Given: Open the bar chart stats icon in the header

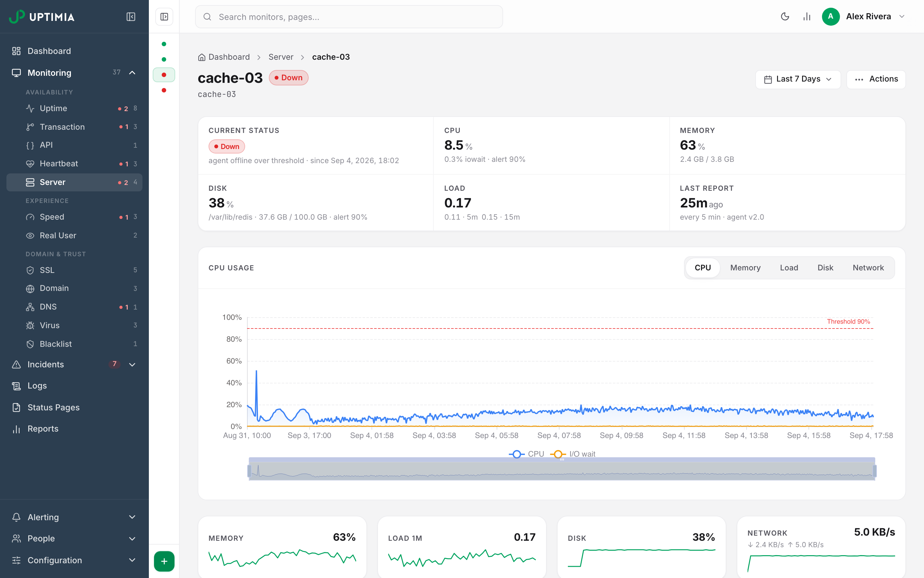Looking at the screenshot, I should coord(806,16).
